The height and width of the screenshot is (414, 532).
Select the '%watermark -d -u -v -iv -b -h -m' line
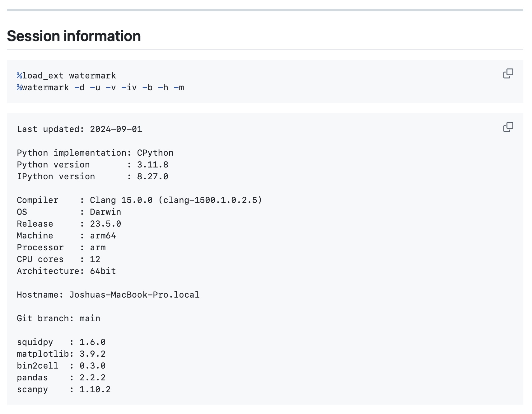[100, 87]
